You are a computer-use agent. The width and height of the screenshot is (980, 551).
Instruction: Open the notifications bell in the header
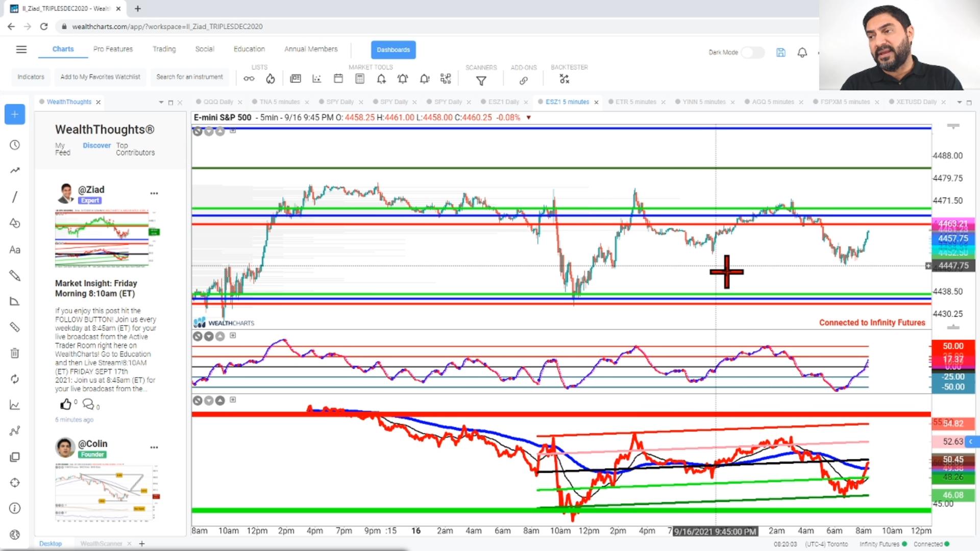point(802,52)
